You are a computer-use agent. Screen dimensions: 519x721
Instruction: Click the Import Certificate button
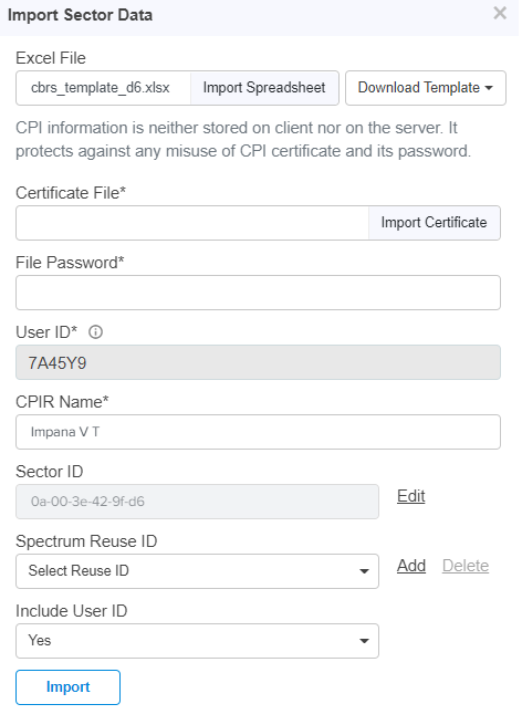(x=434, y=223)
